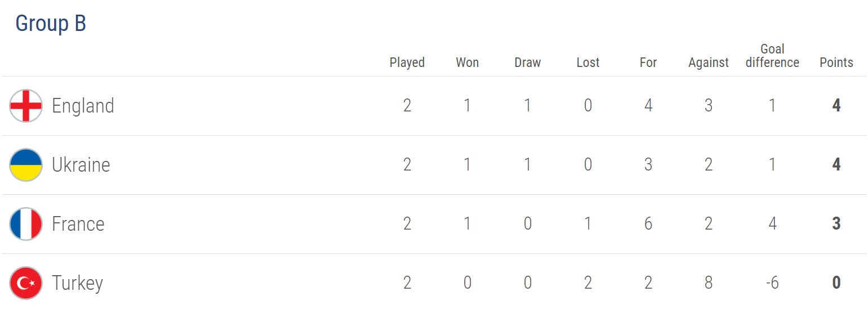Click the Played column header

(407, 62)
